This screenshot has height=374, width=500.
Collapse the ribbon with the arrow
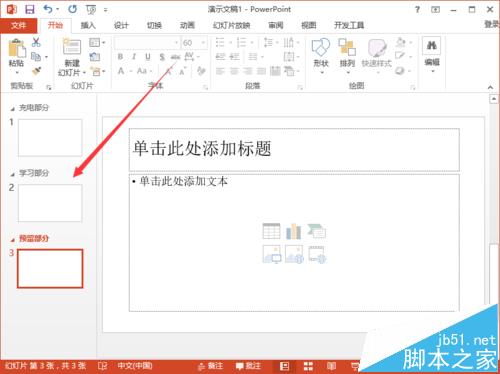click(490, 87)
